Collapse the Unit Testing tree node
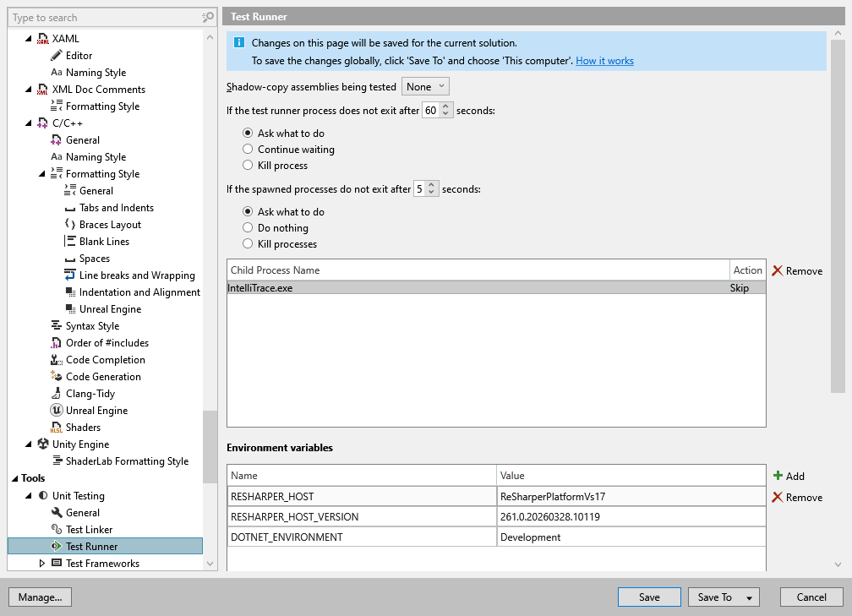The image size is (852, 616). pos(27,495)
